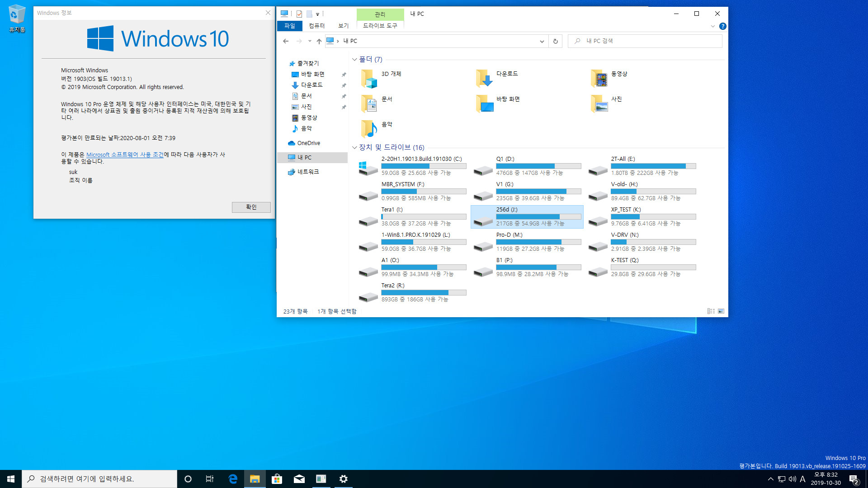Select the 1-Win8.1.PRO.K.191029 (L:) drive
Screen dimensions: 868x488
coord(412,242)
